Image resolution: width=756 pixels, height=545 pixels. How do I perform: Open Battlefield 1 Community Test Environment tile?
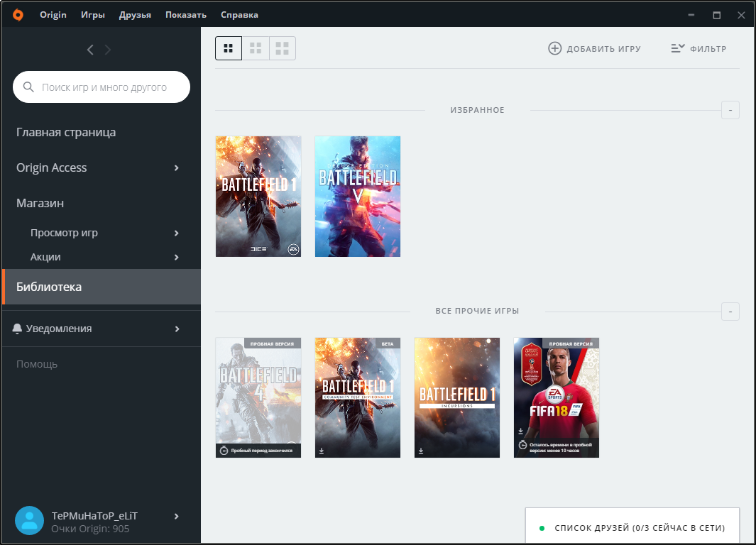[x=357, y=397]
